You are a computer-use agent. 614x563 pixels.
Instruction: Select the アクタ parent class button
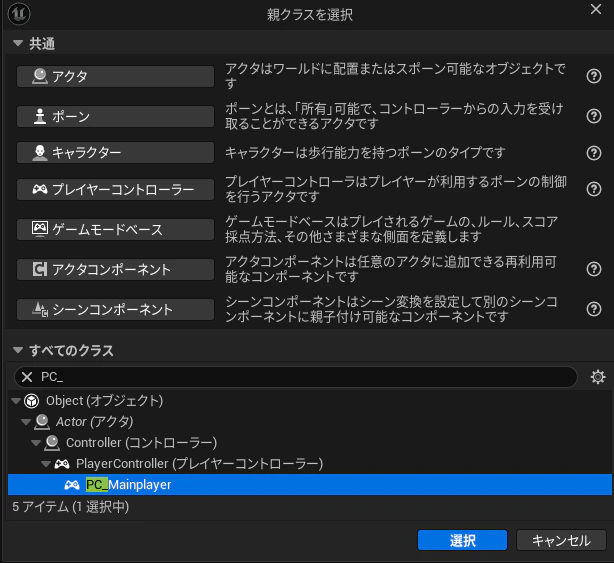coord(116,76)
